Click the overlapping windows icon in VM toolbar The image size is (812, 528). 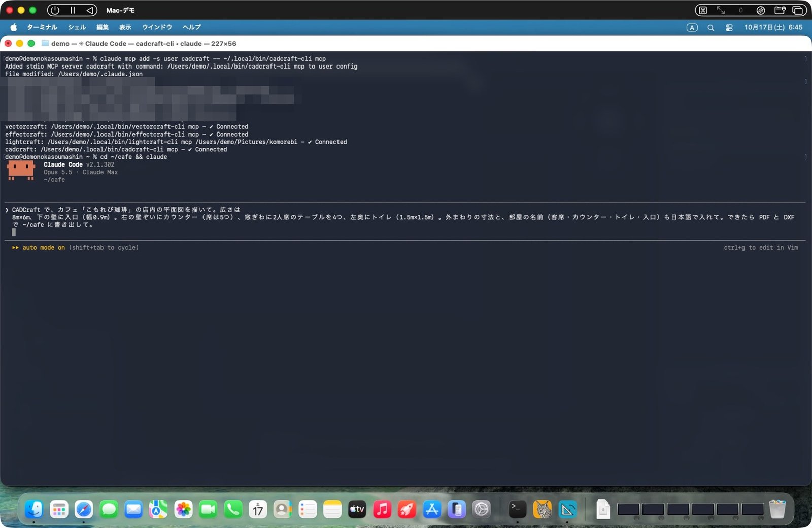(798, 10)
